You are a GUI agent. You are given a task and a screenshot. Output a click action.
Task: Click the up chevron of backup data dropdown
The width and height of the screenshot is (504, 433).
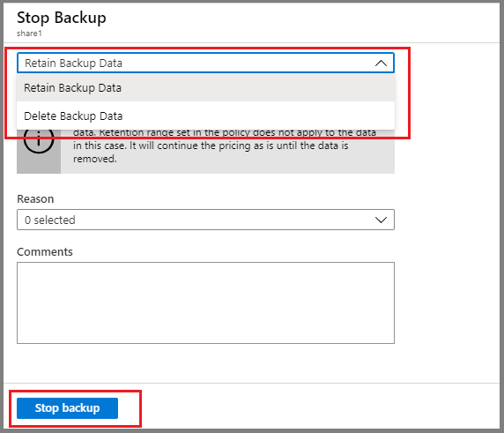(381, 63)
